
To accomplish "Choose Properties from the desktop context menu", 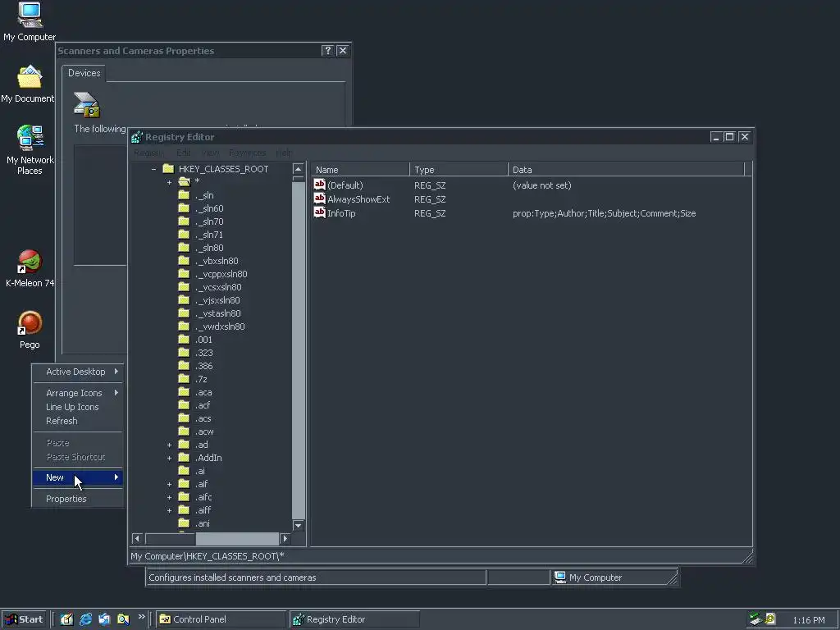I will point(78,499).
